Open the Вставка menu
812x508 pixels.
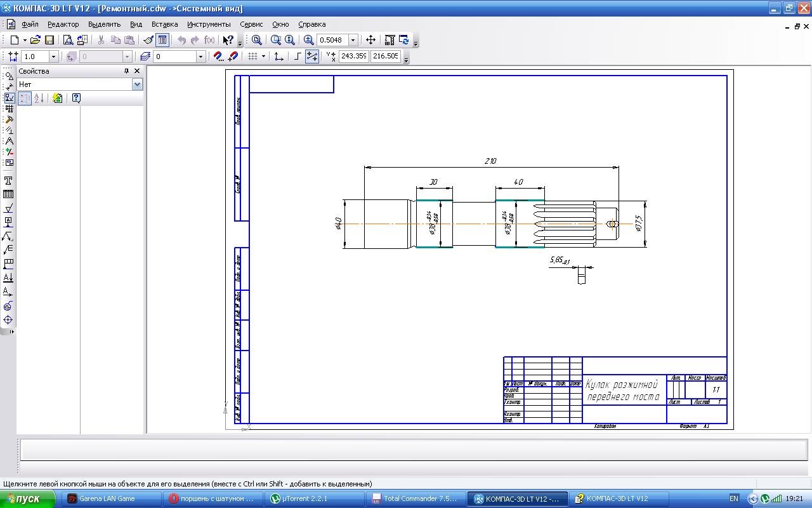tap(164, 24)
